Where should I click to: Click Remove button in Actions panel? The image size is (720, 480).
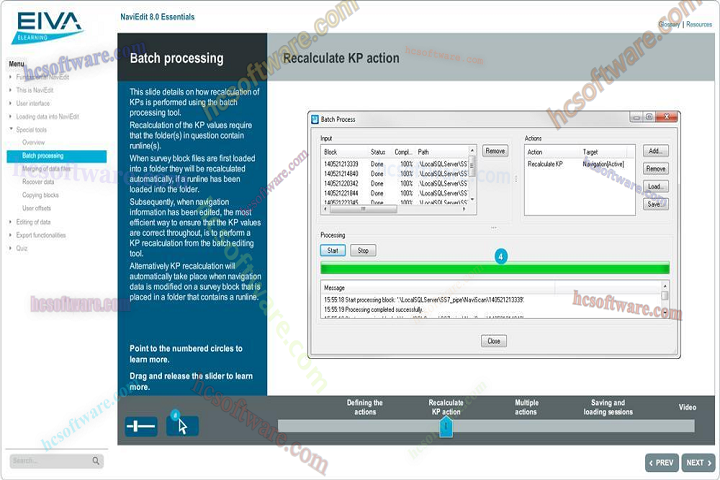[655, 169]
